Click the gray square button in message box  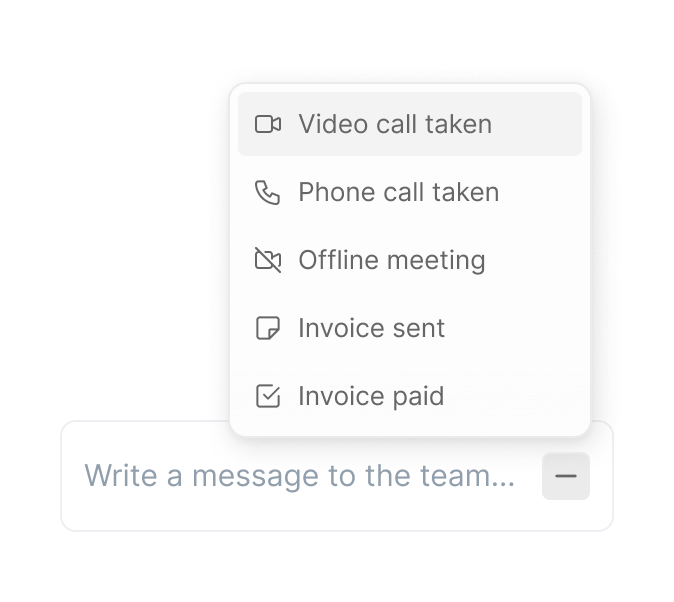click(566, 476)
